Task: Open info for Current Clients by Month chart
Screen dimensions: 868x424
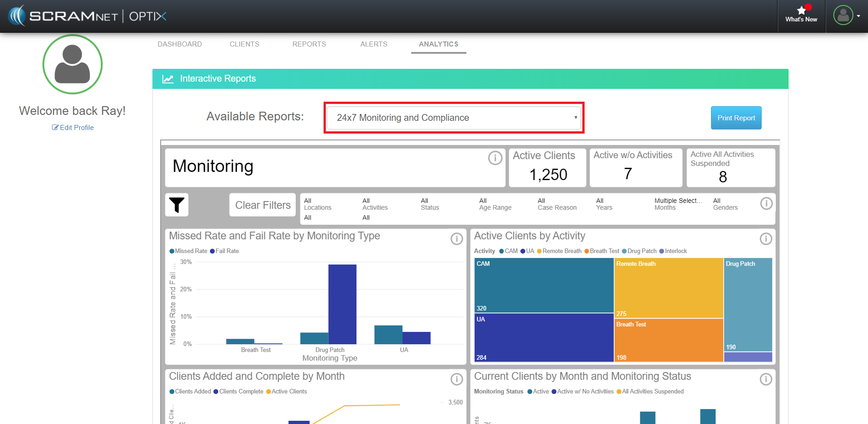Action: [x=765, y=379]
